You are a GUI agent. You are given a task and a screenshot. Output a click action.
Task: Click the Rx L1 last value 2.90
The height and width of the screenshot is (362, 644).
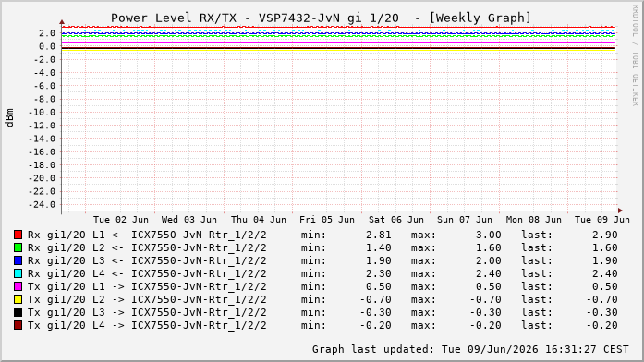tap(605, 235)
